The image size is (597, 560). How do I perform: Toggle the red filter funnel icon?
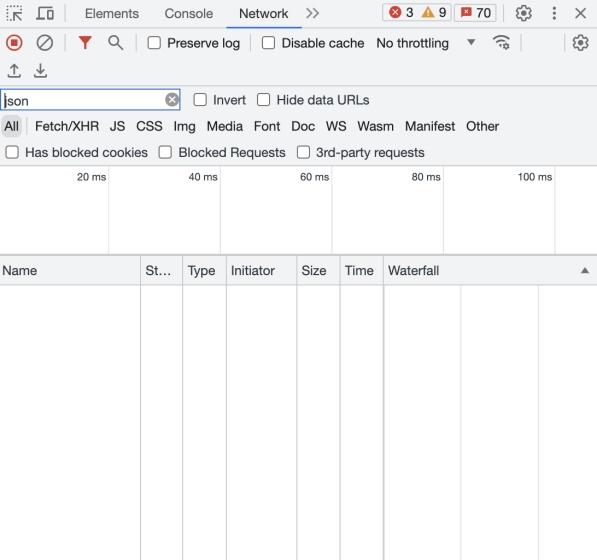(x=85, y=43)
